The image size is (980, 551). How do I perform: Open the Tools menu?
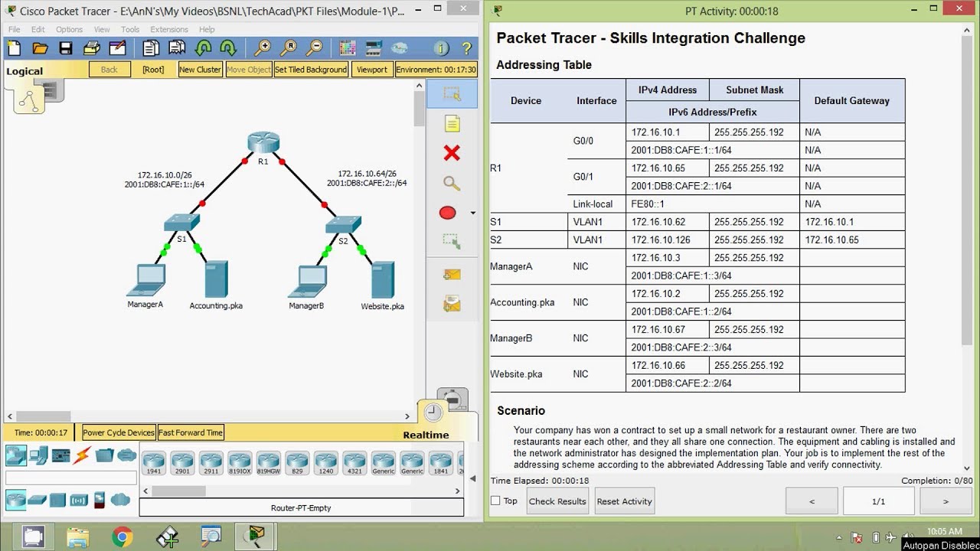130,29
